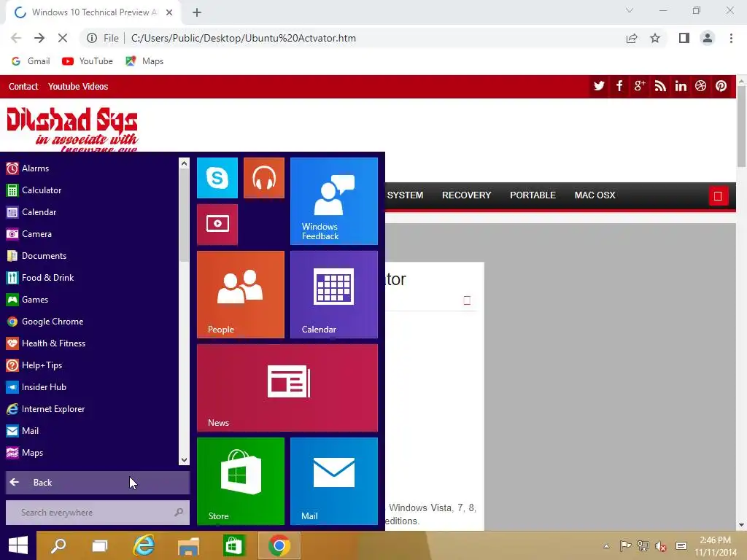This screenshot has height=560, width=747.
Task: Open the Mail tile
Action: [334, 481]
